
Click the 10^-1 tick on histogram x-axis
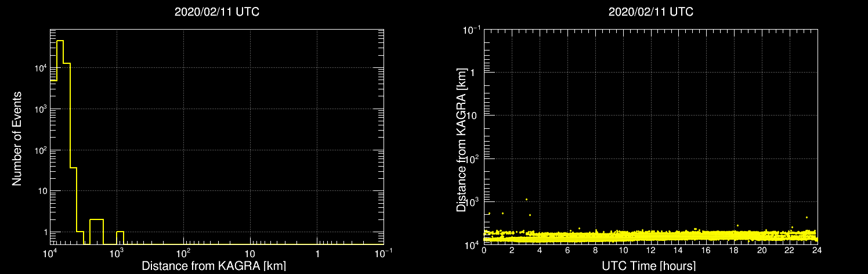(384, 253)
